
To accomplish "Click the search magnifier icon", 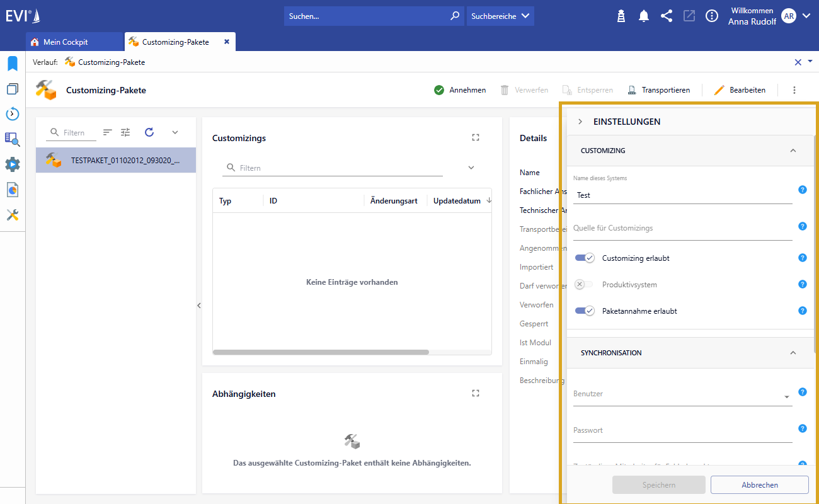I will tap(455, 16).
